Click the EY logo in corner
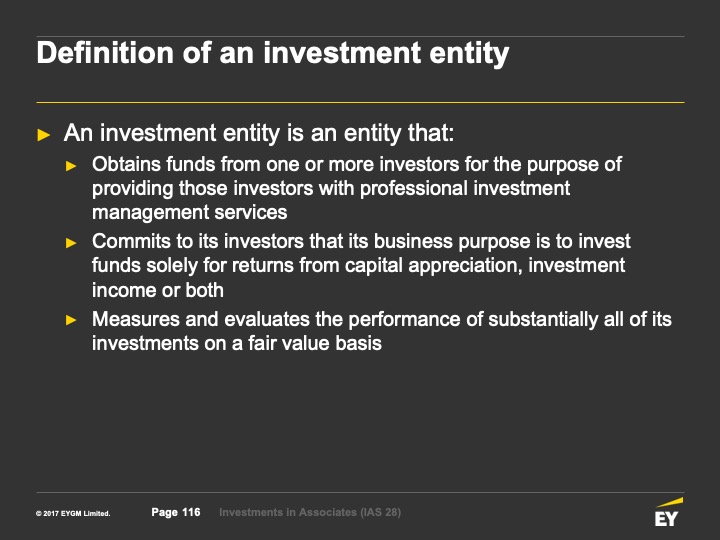Viewport: 720px width, 540px height. click(x=666, y=519)
